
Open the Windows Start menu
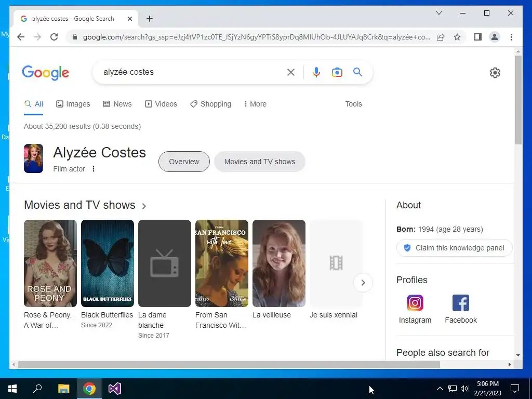[12, 389]
